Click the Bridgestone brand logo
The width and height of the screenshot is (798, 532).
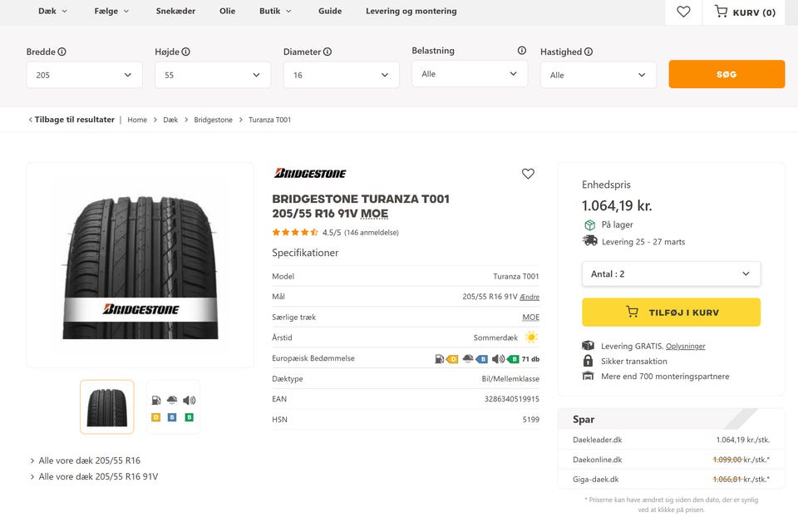[310, 173]
